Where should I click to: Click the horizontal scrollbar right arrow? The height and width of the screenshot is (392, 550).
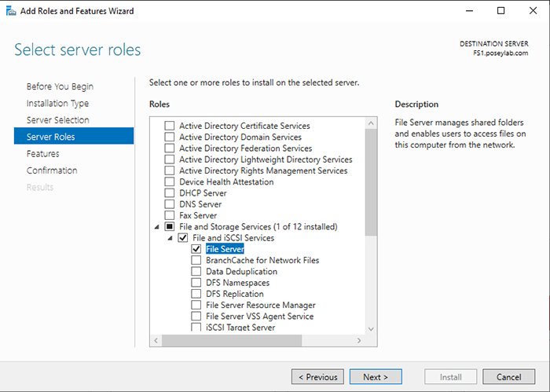pos(358,340)
